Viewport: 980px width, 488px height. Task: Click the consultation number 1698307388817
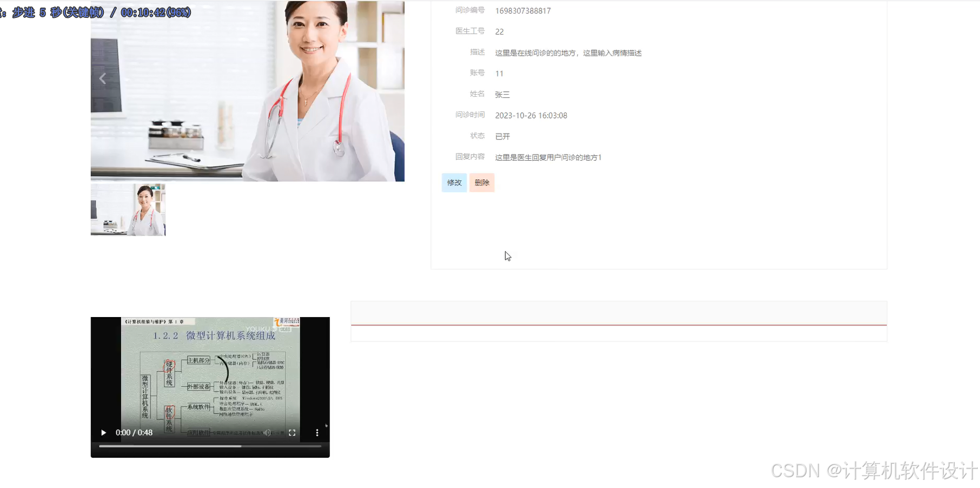[x=523, y=11]
